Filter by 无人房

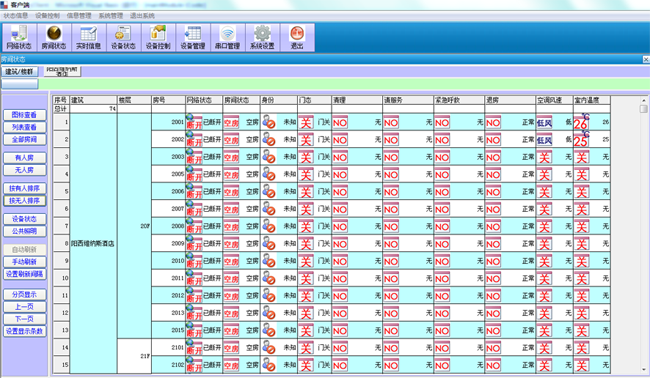point(24,170)
